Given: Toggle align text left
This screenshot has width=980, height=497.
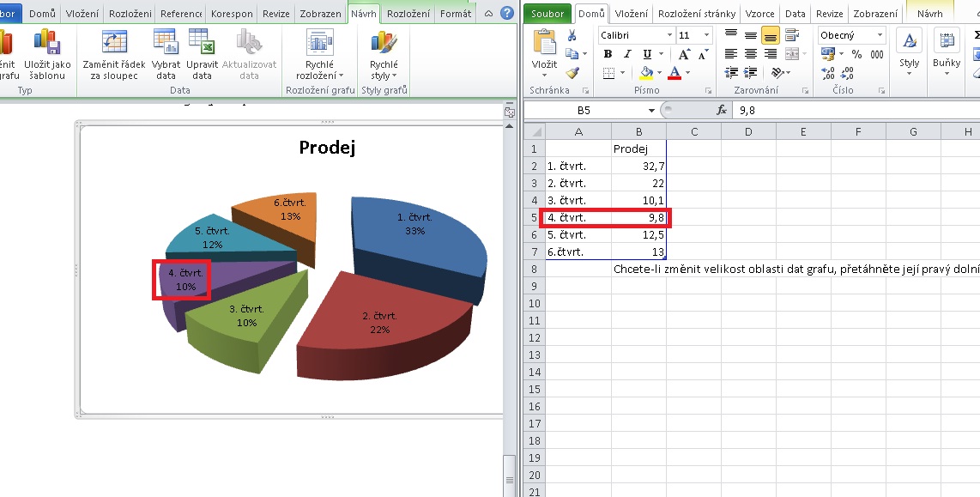Looking at the screenshot, I should click(730, 54).
